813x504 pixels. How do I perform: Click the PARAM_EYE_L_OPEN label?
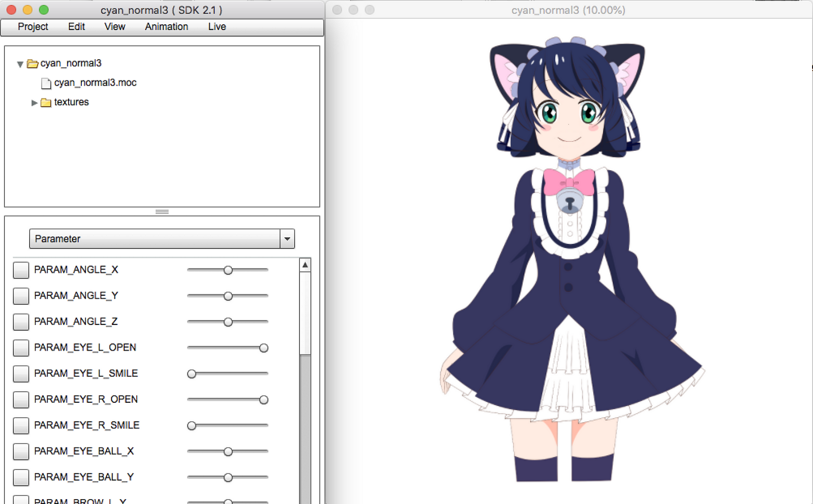point(85,347)
